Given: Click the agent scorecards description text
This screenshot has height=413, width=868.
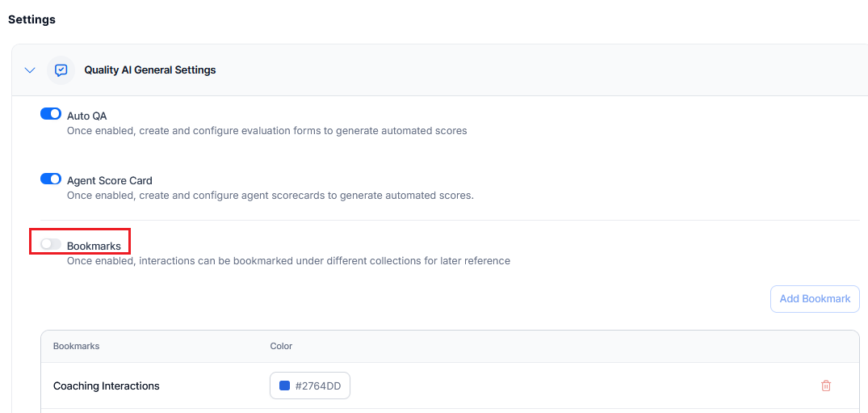Looking at the screenshot, I should 270,195.
